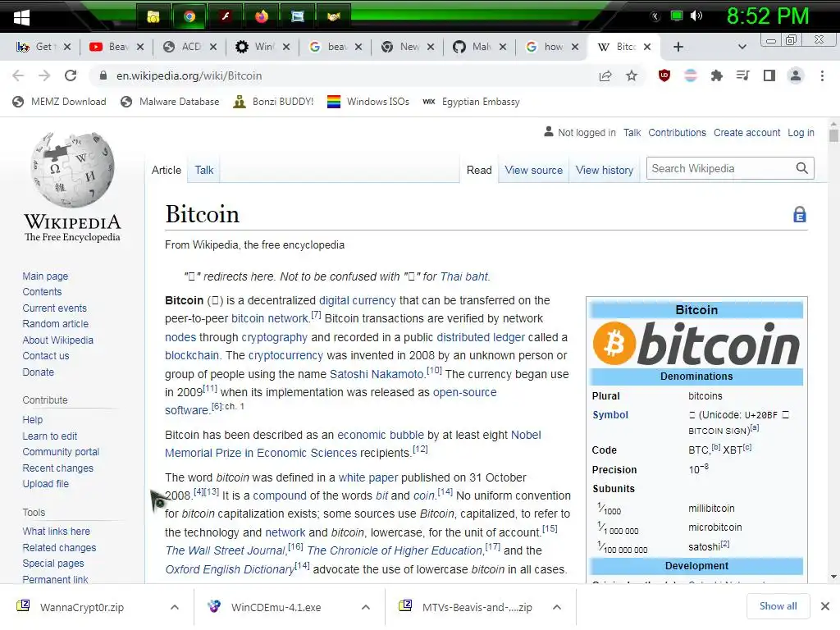The width and height of the screenshot is (840, 630).
Task: Open MEMZ Download bookmark
Action: (59, 102)
